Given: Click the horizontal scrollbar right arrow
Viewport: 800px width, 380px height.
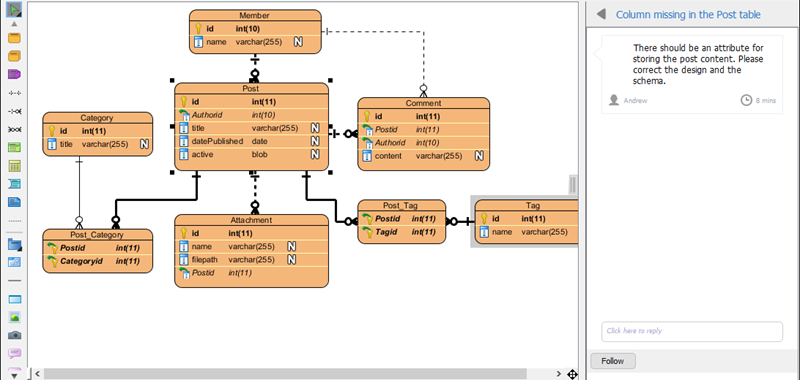Looking at the screenshot, I should pos(559,374).
